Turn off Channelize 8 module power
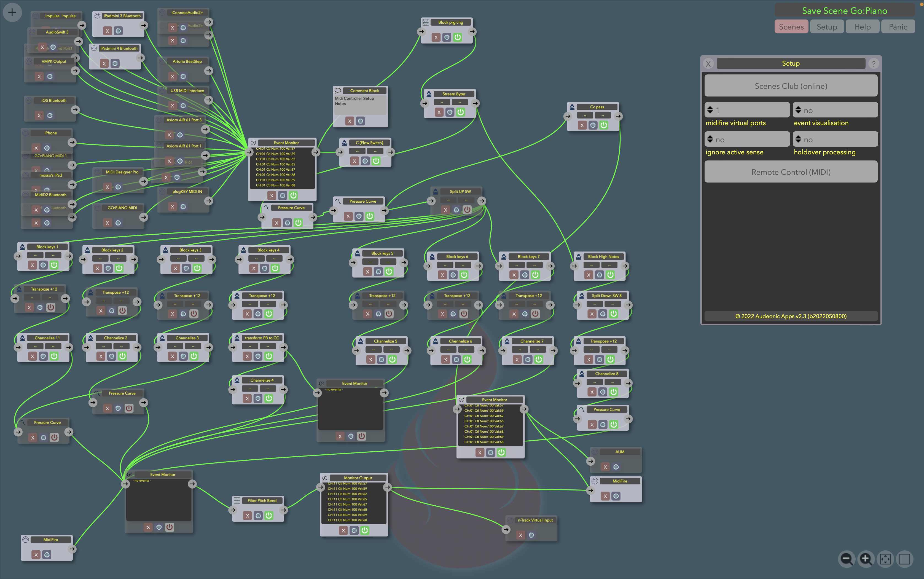The height and width of the screenshot is (579, 924). [614, 392]
